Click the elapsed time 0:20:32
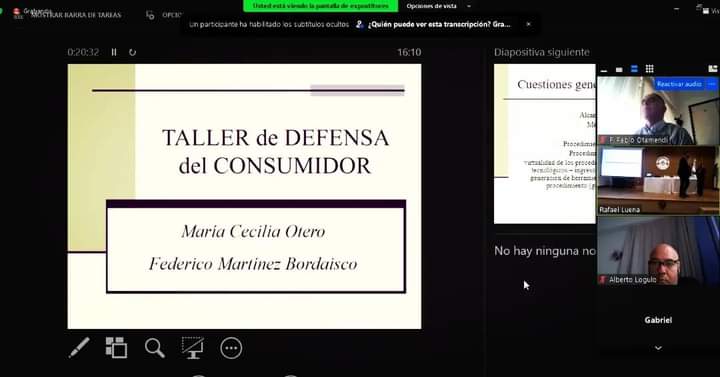The height and width of the screenshot is (377, 720). (83, 52)
